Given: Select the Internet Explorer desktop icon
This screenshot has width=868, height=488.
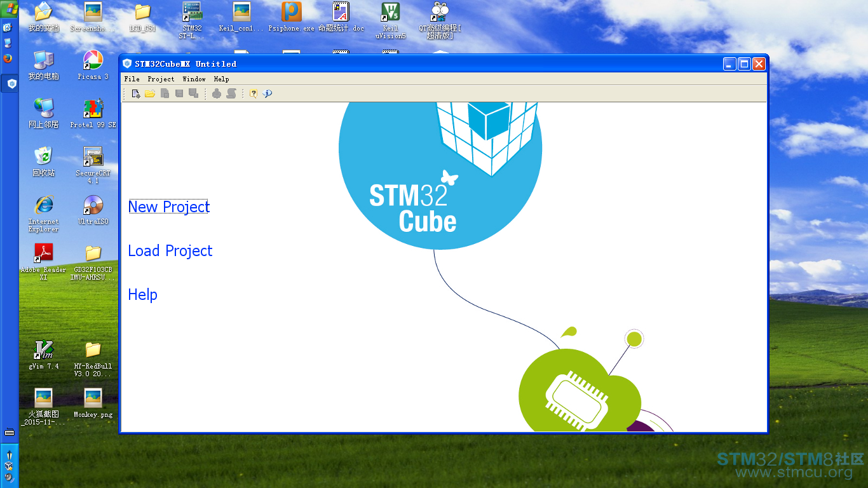Looking at the screenshot, I should coord(43,213).
